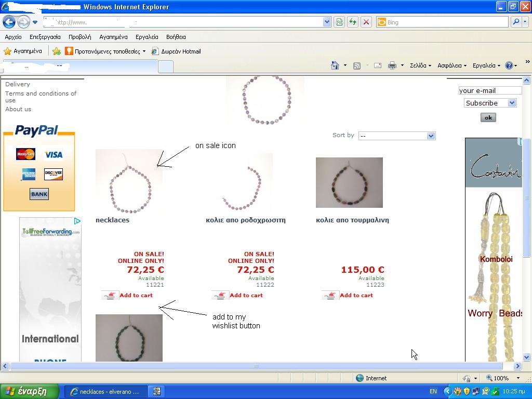Open the Σελίδα command bar dropdown

(420, 65)
